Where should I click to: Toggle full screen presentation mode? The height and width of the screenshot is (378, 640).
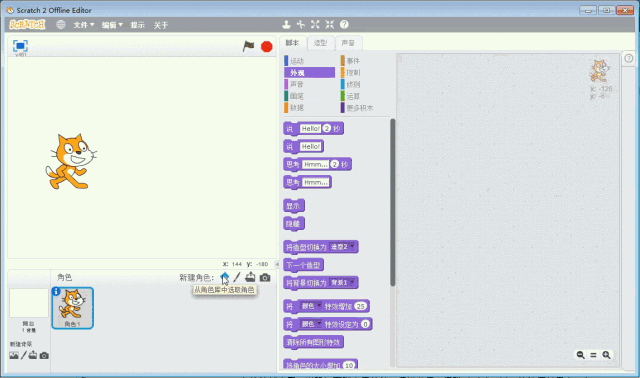pyautogui.click(x=20, y=45)
